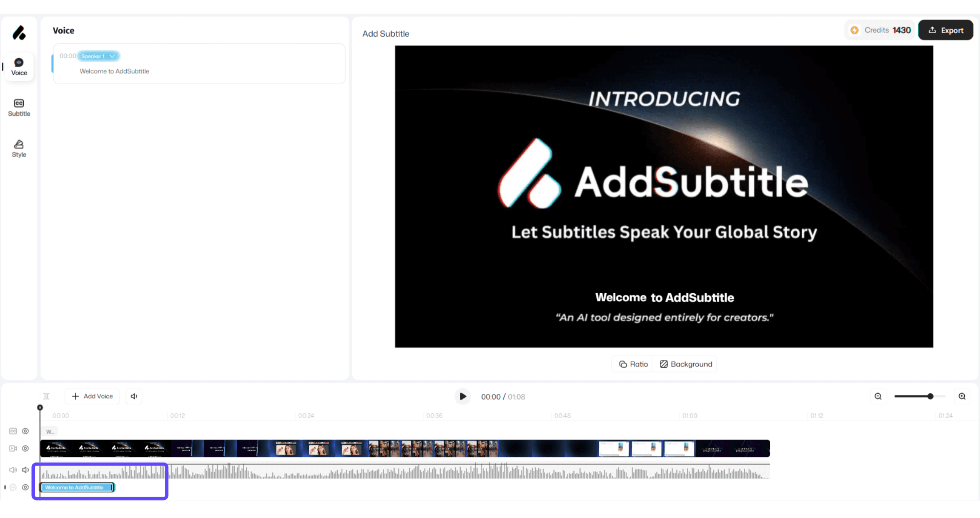Click the split clip icon in the timeline toolbar

tap(47, 396)
